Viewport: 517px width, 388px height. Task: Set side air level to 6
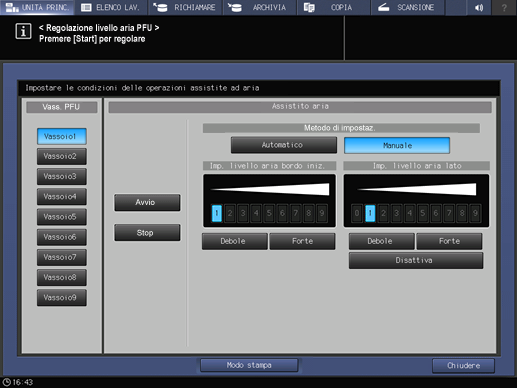pyautogui.click(x=436, y=213)
